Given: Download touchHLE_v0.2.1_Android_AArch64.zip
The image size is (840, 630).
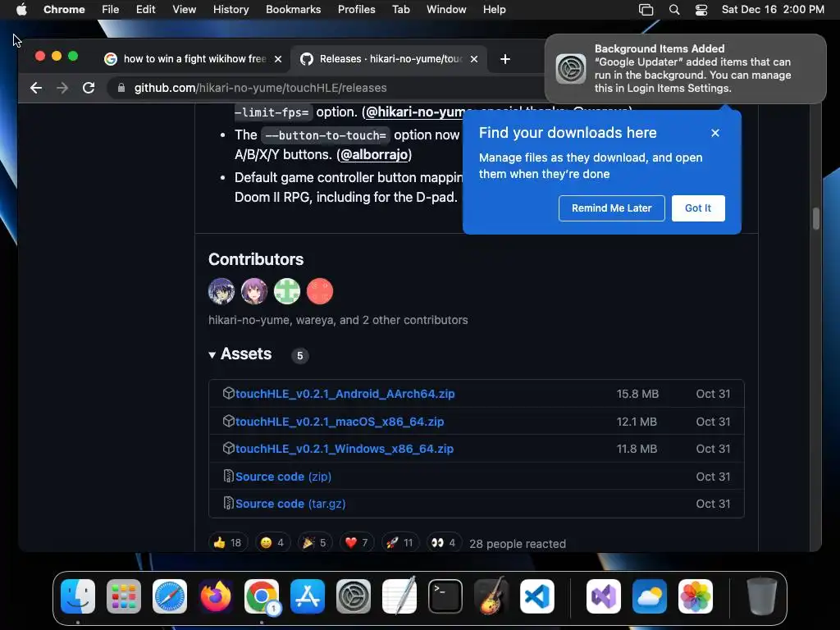Looking at the screenshot, I should click(x=345, y=394).
